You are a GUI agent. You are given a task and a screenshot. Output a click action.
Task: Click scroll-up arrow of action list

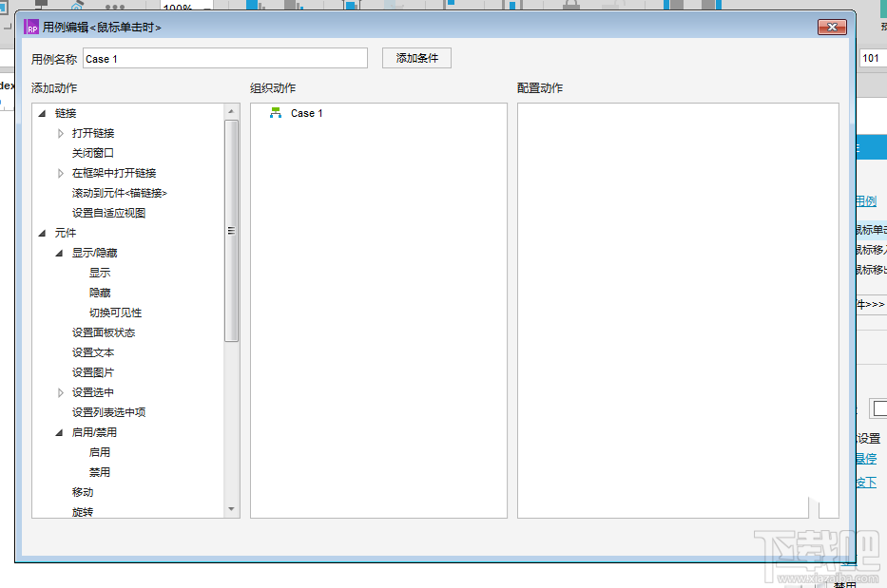coord(231,111)
